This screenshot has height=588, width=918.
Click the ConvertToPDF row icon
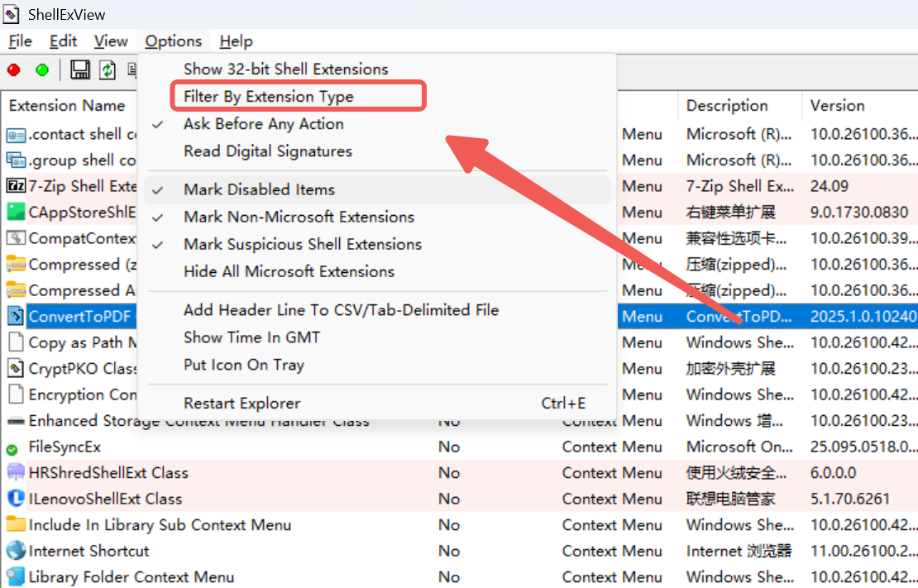[x=16, y=316]
